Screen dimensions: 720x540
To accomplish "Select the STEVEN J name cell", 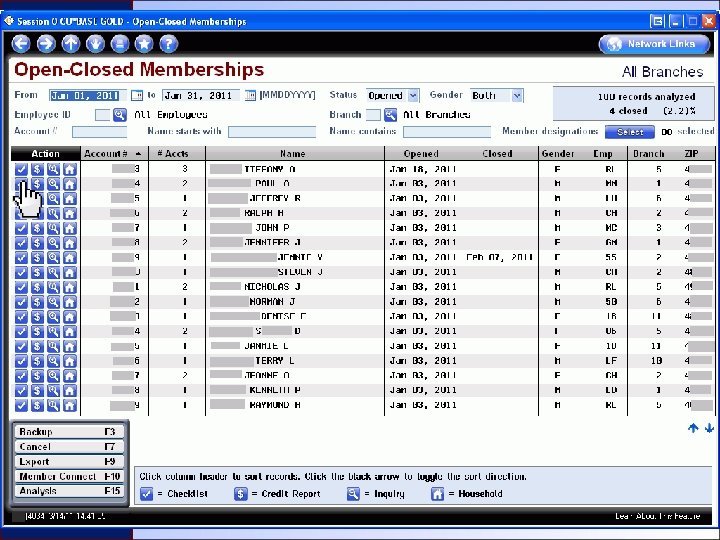I will click(x=295, y=272).
